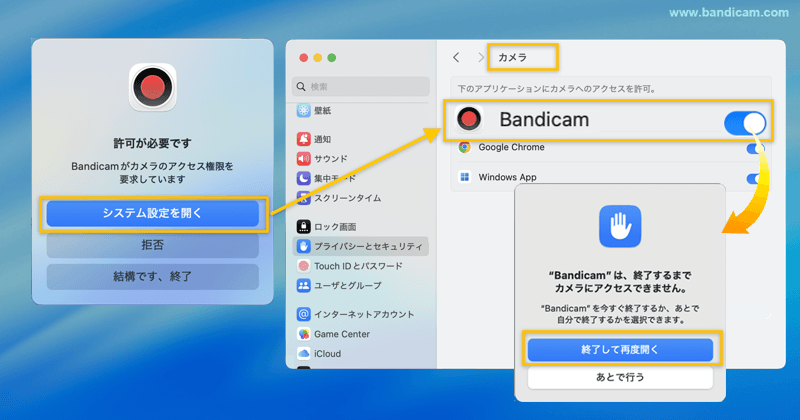
Task: Click the iCloud cloud icon
Action: click(304, 354)
